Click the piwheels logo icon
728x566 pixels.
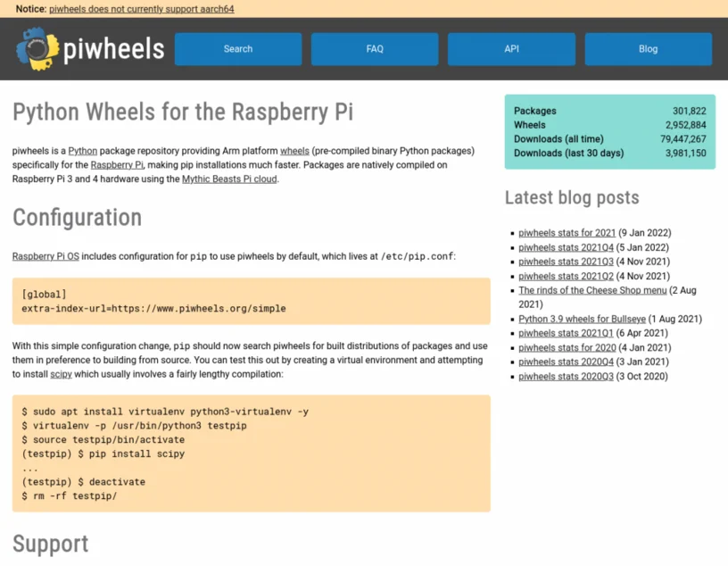[37, 49]
